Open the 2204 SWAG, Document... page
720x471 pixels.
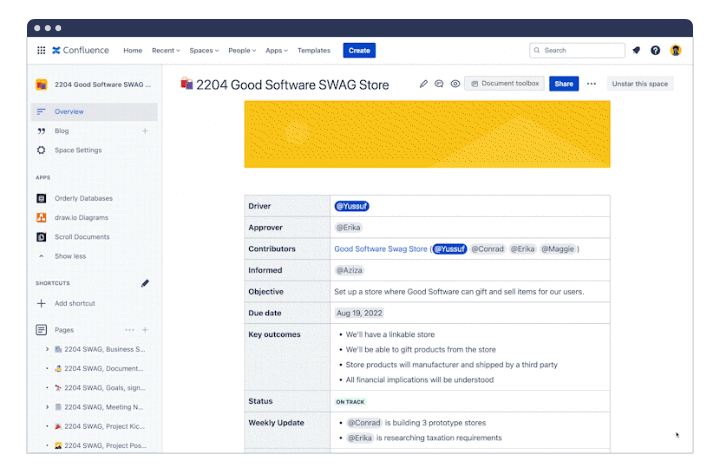click(104, 369)
